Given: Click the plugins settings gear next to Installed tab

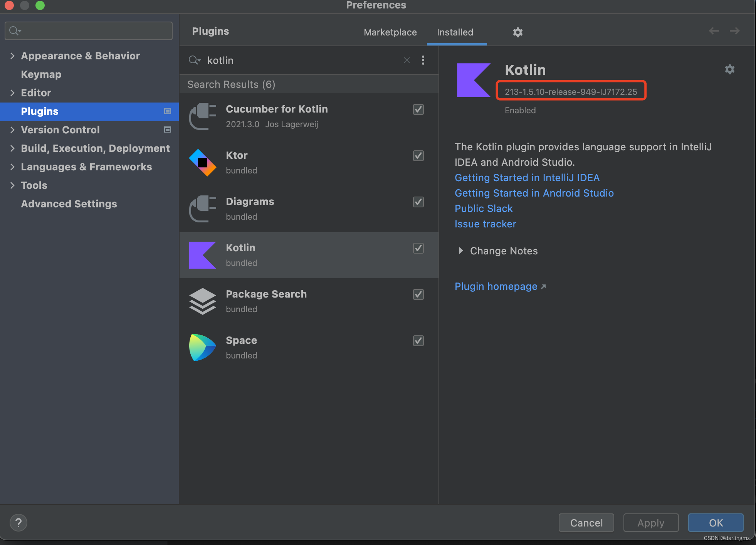Looking at the screenshot, I should tap(517, 32).
